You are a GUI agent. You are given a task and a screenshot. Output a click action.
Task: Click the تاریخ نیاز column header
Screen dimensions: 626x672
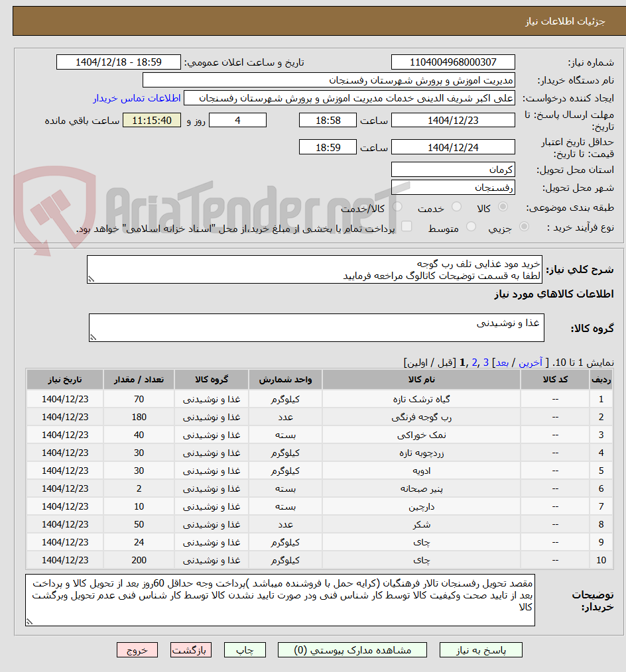click(65, 379)
